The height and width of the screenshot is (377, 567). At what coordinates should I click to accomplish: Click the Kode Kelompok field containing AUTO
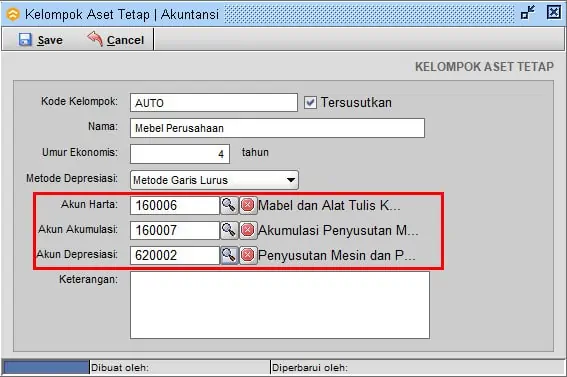[x=214, y=103]
